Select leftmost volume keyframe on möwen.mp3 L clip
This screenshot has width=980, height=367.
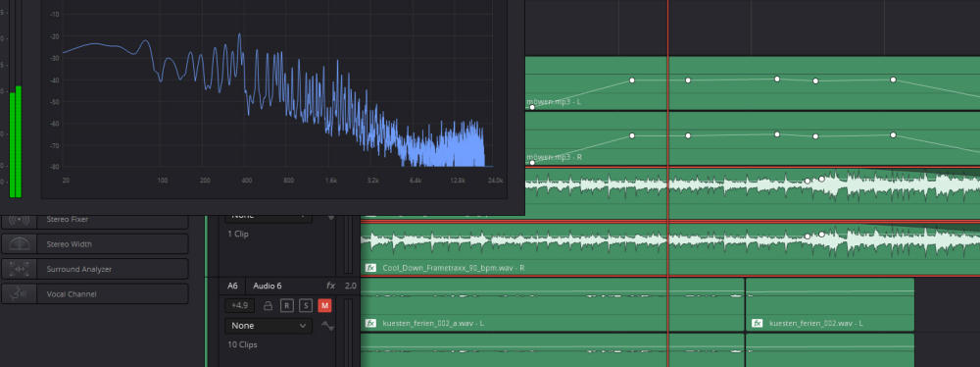(532, 108)
